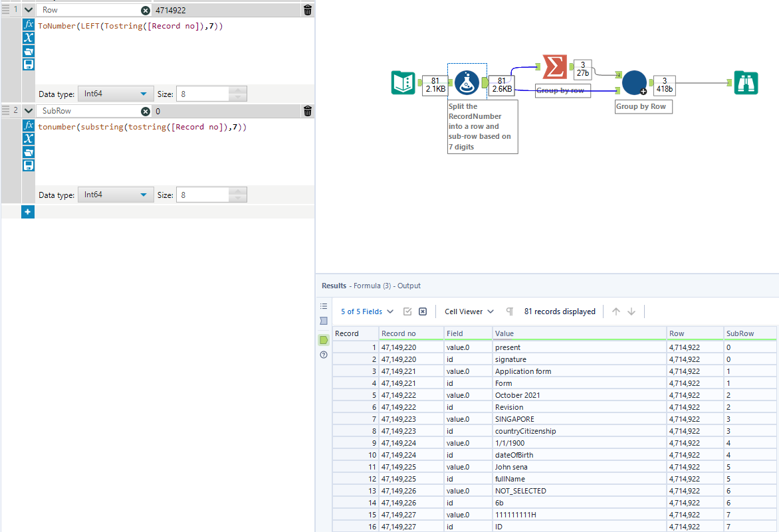The width and height of the screenshot is (779, 532).
Task: Toggle the select-all fields checkbox in Results
Action: pyautogui.click(x=408, y=311)
